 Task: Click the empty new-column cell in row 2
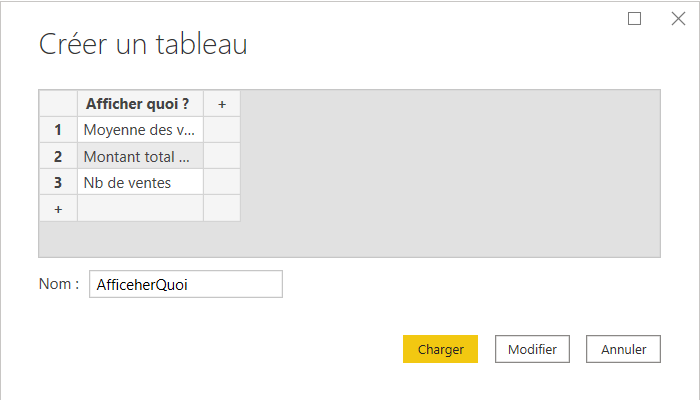[x=222, y=156]
